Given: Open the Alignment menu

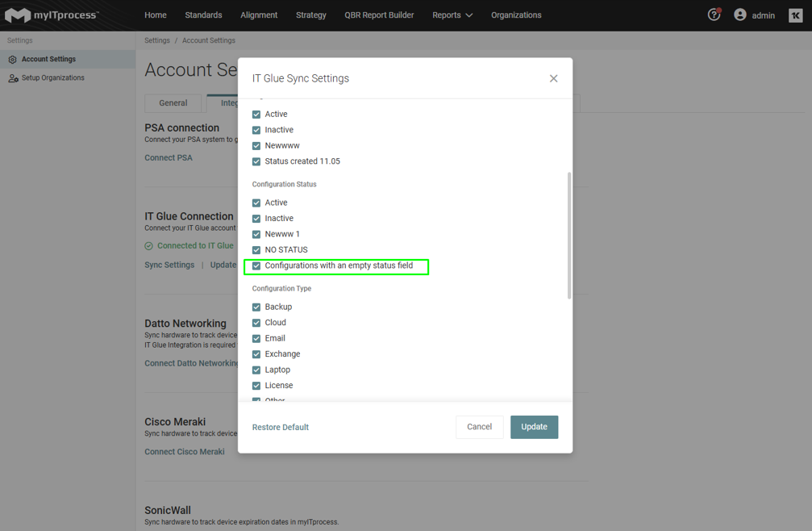Looking at the screenshot, I should tap(259, 15).
